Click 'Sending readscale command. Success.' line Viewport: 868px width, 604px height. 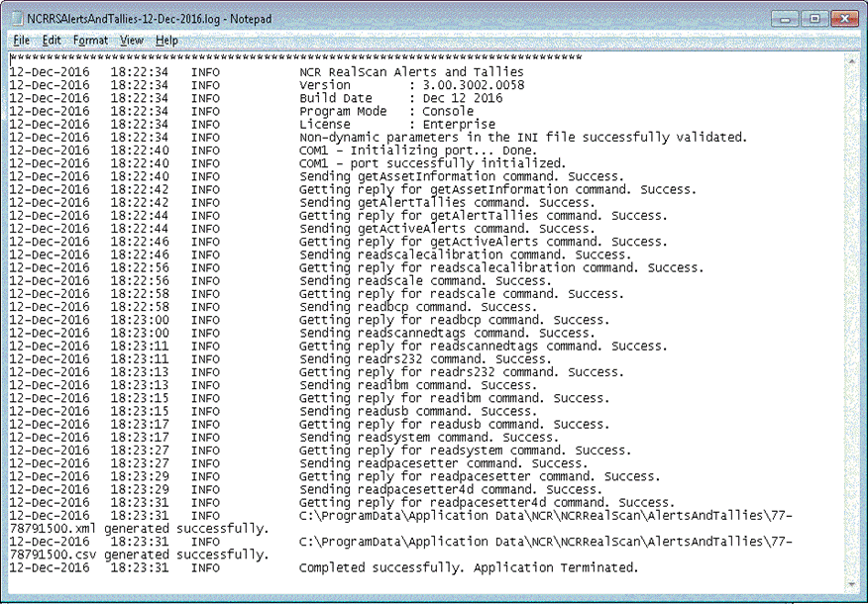425,281
